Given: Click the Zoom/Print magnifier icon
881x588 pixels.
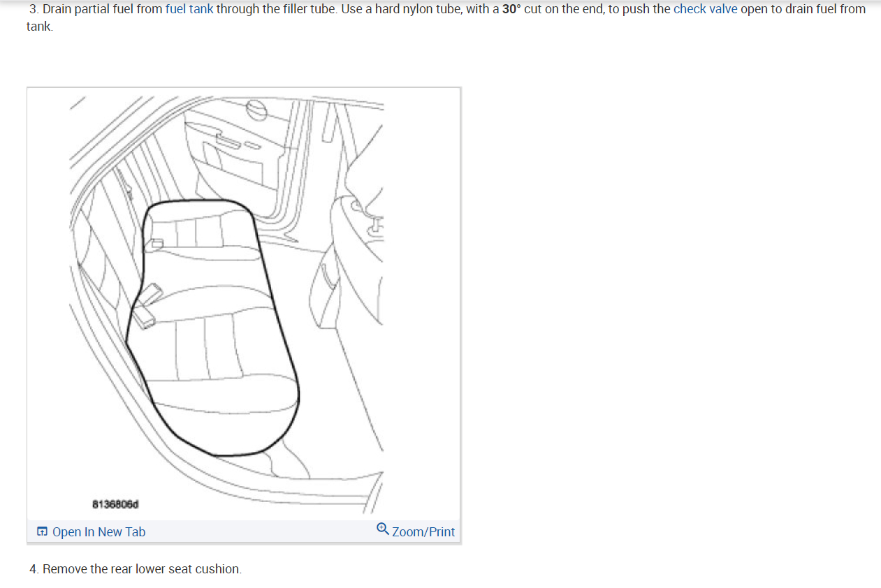Looking at the screenshot, I should pos(383,530).
